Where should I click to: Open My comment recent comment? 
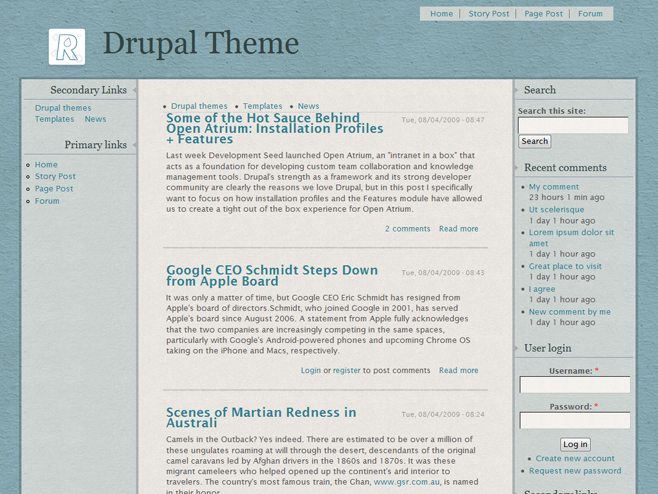[554, 187]
